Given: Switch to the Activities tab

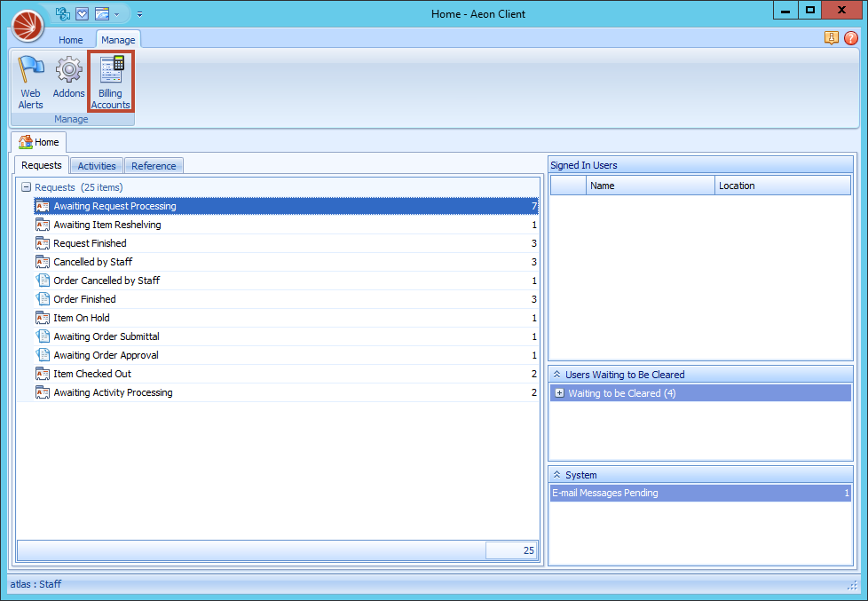Looking at the screenshot, I should coord(96,165).
